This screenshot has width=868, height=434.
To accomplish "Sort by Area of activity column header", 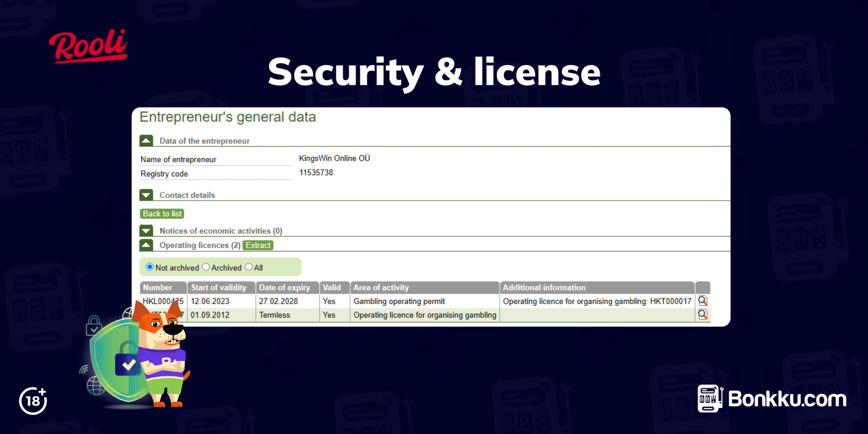I will click(x=425, y=288).
